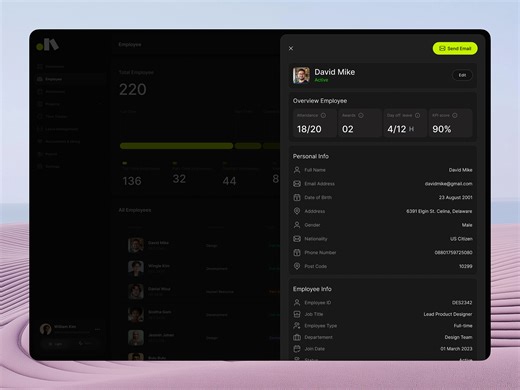Image resolution: width=520 pixels, height=390 pixels.
Task: Click the icon beside Job Title
Action: point(297,314)
